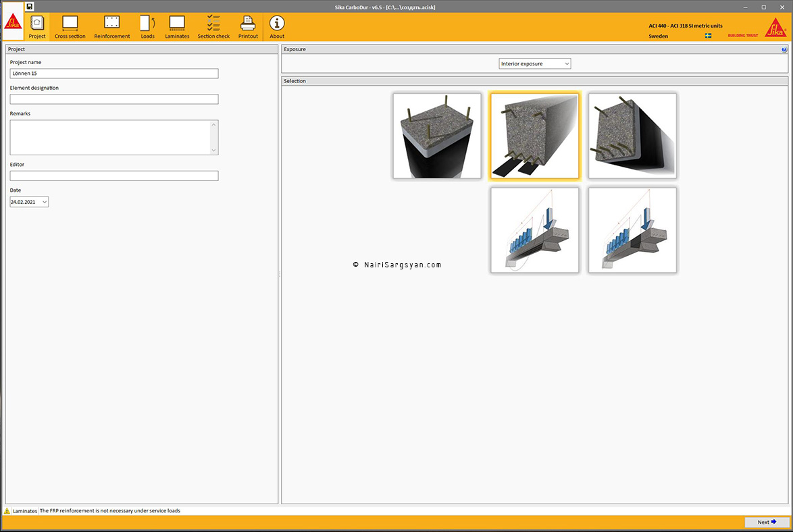
Task: Open the Section check step
Action: [x=213, y=27]
